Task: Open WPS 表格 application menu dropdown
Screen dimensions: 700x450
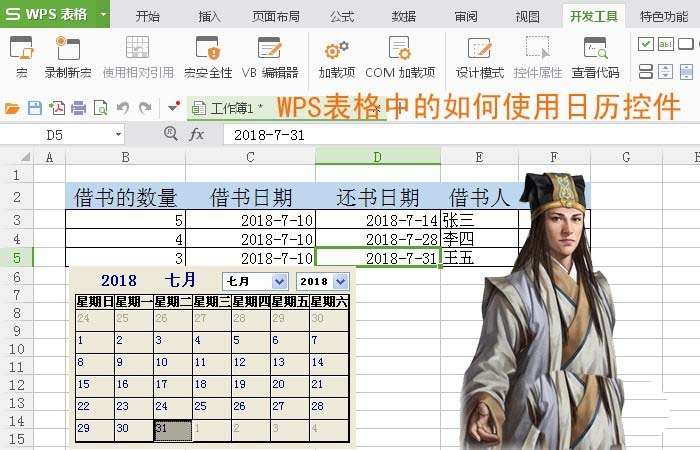Action: 104,15
